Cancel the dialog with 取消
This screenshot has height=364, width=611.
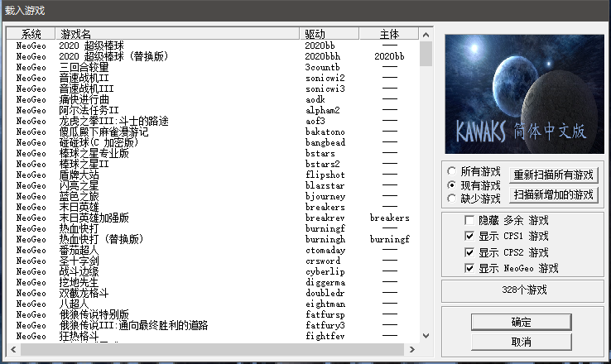click(x=521, y=342)
